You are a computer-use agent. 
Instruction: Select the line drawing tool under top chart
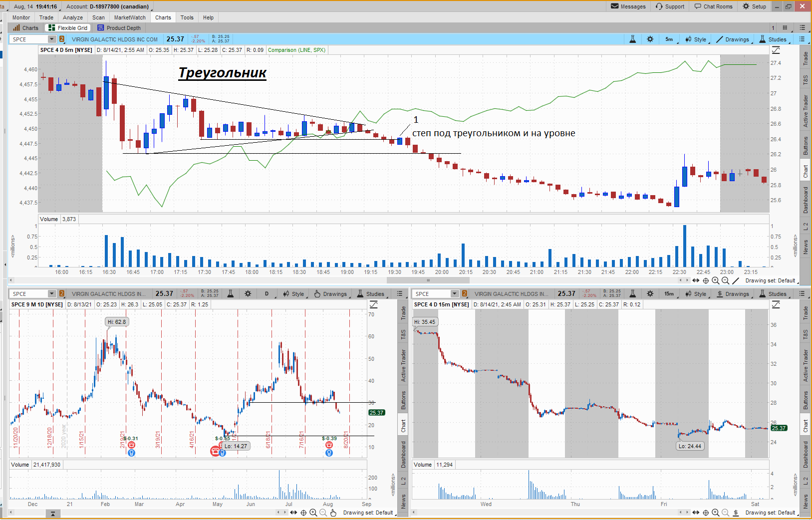(x=736, y=280)
